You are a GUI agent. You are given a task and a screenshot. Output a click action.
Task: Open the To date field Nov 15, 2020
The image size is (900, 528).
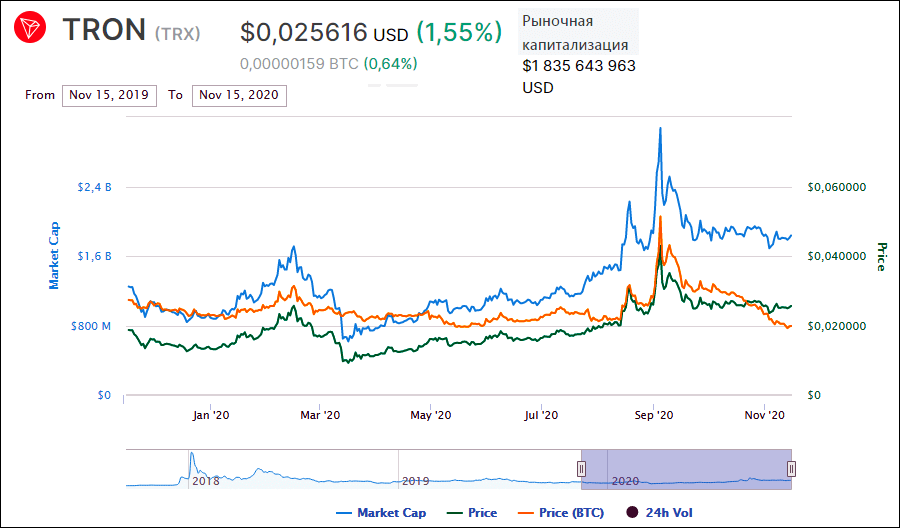[x=240, y=95]
